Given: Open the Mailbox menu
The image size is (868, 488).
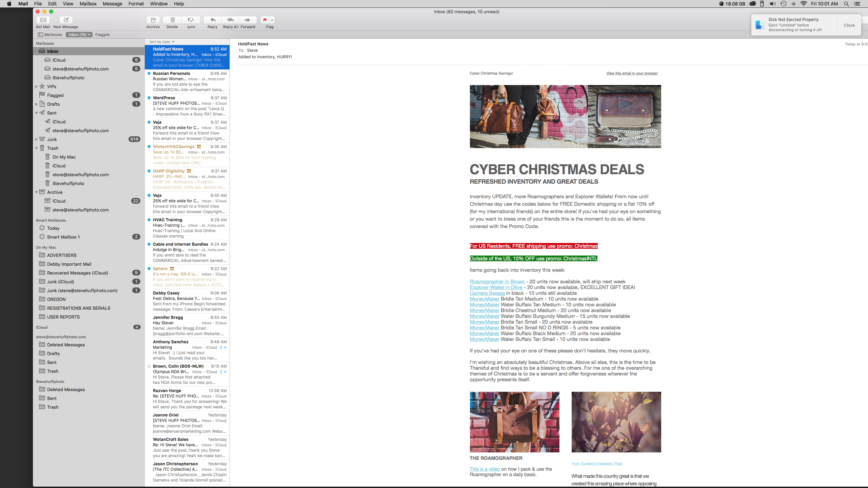Looking at the screenshot, I should (88, 4).
